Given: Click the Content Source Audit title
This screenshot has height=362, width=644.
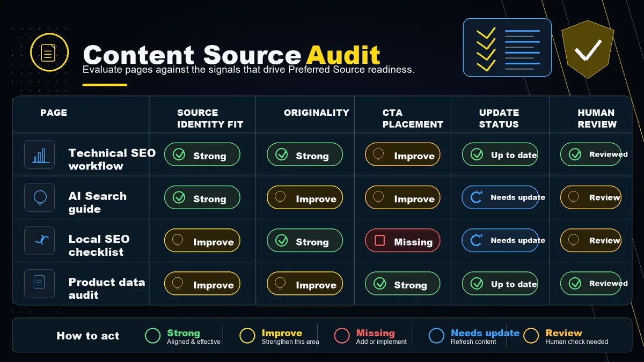Looking at the screenshot, I should [x=232, y=54].
